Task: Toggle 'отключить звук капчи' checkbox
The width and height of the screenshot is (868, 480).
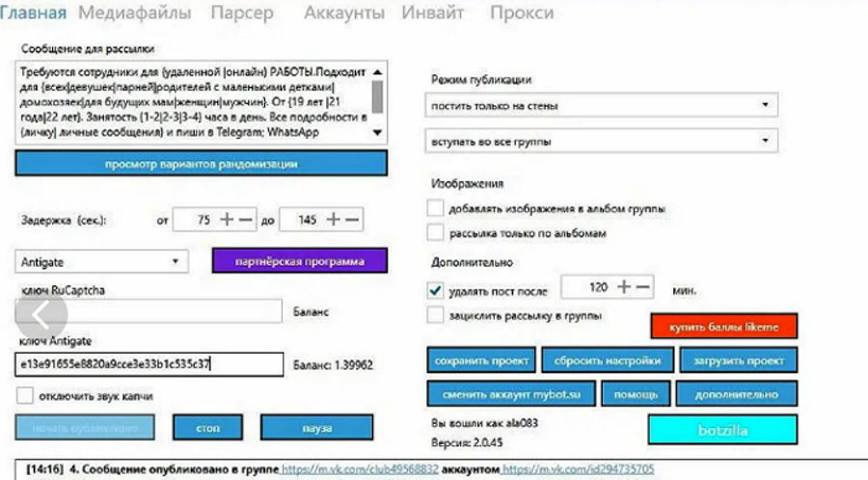Action: (x=25, y=395)
